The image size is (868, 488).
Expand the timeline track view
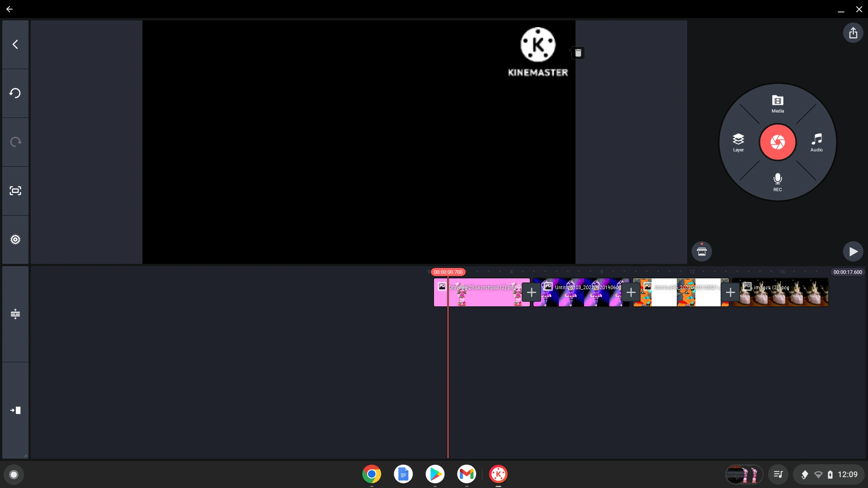(15, 314)
